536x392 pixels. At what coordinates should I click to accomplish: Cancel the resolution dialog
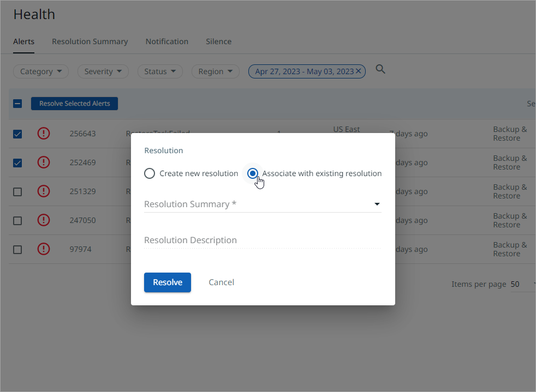click(x=221, y=282)
